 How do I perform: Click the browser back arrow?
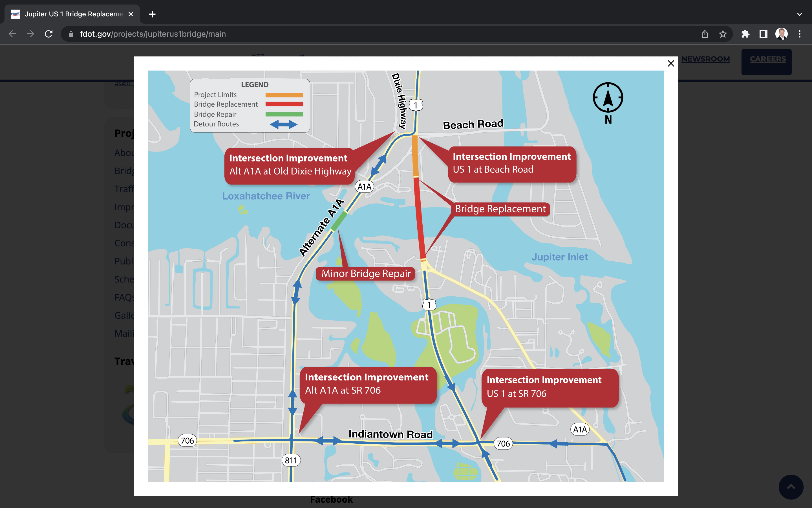click(x=12, y=34)
